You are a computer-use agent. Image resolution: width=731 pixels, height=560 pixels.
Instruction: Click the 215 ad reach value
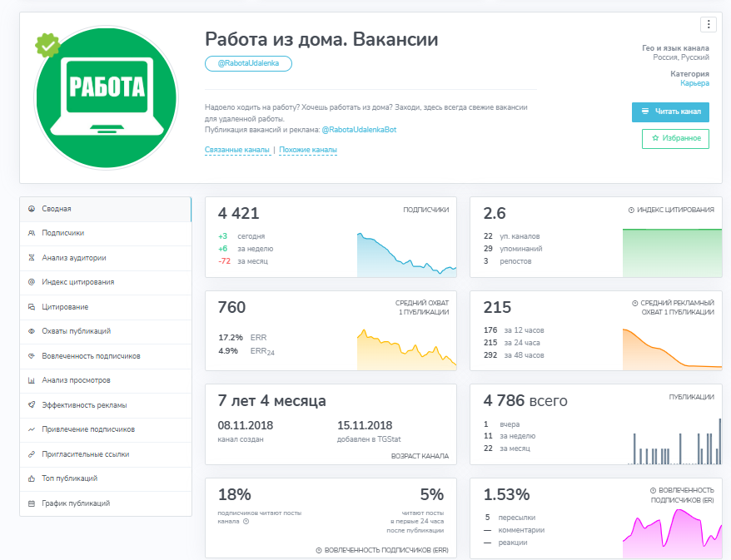pos(497,308)
